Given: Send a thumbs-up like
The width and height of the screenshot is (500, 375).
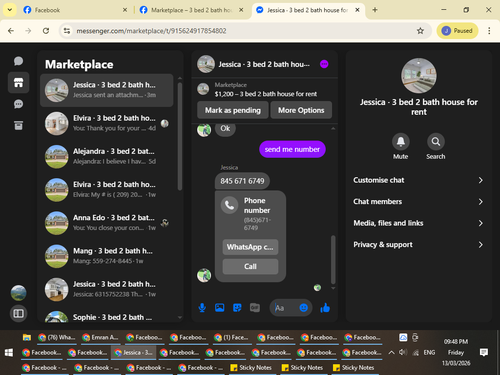Looking at the screenshot, I should click(325, 308).
